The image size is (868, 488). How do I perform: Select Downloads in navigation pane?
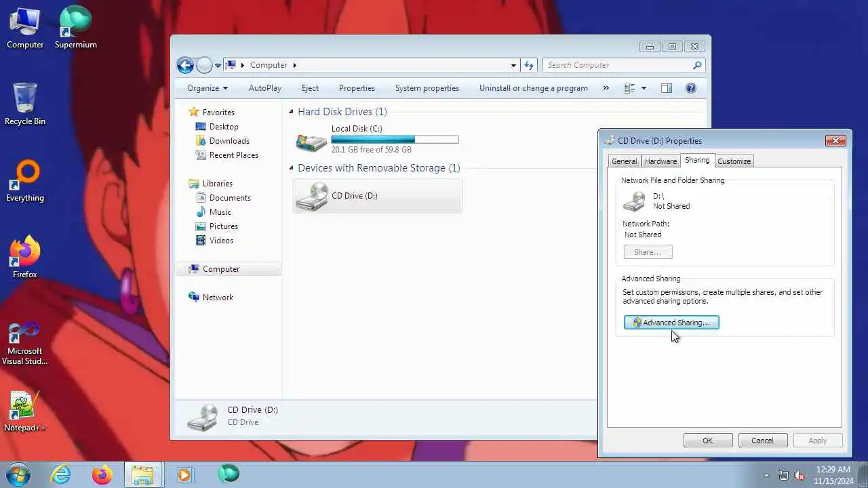[229, 141]
